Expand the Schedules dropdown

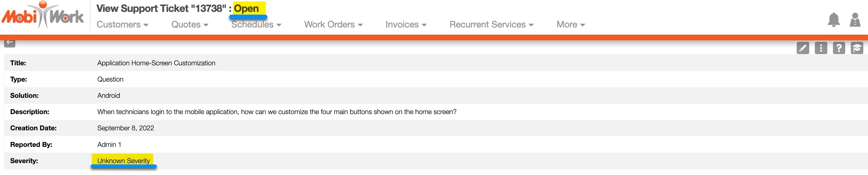tap(256, 25)
